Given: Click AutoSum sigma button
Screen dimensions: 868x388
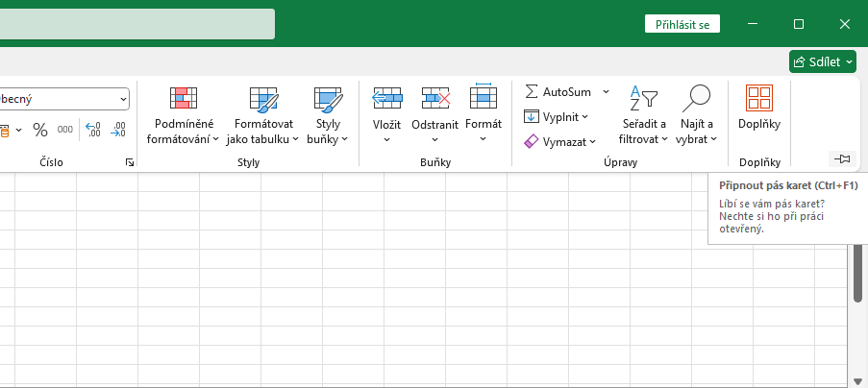Looking at the screenshot, I should coord(558,92).
